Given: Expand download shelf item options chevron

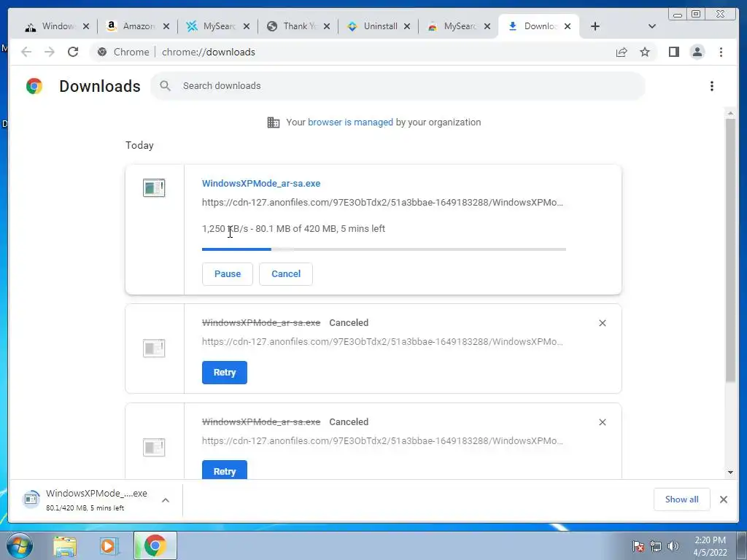Looking at the screenshot, I should tap(166, 500).
